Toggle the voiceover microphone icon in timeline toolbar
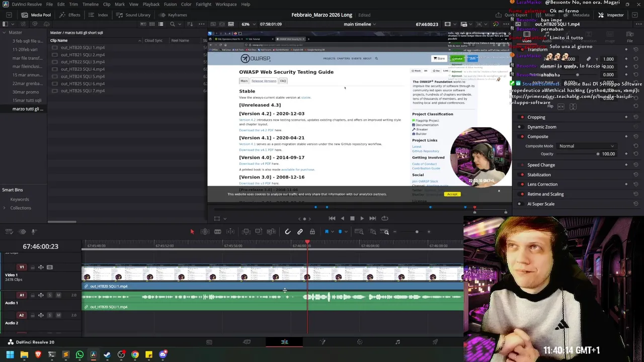The image size is (644, 362). 34,232
